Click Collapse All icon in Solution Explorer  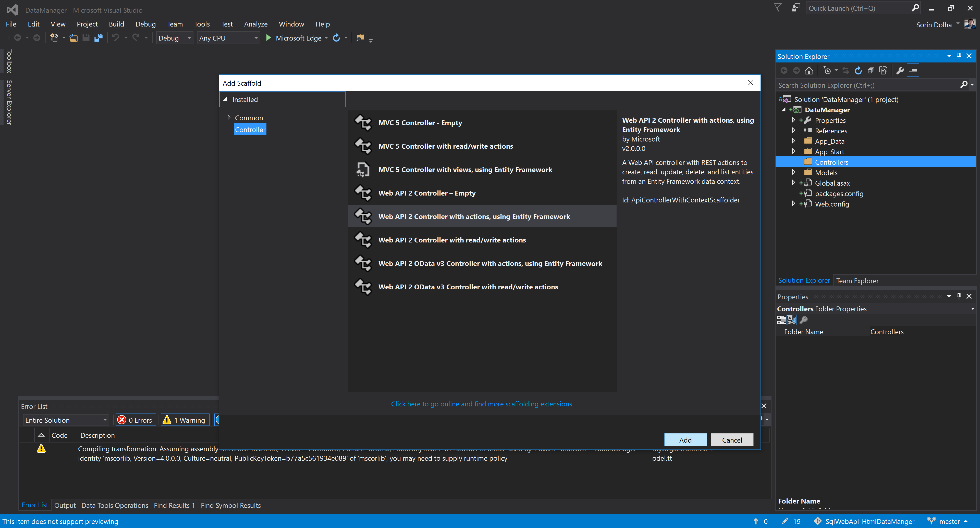[871, 71]
